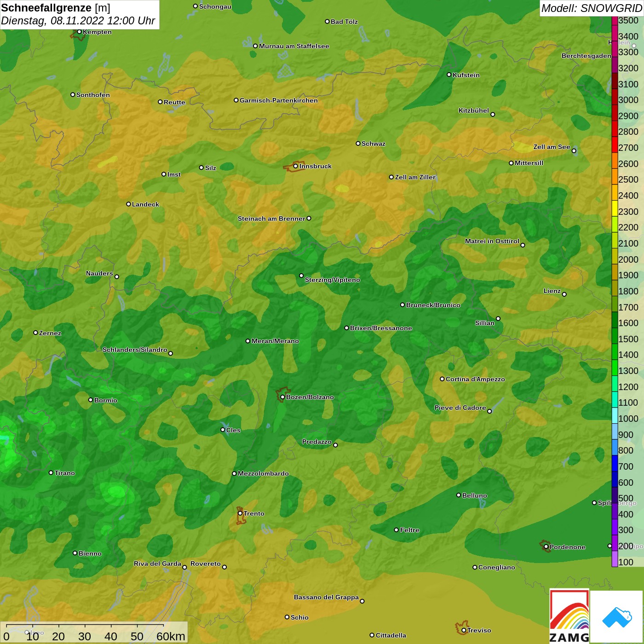644x644 pixels.
Task: Click the Trento city marker
Action: coord(240,513)
